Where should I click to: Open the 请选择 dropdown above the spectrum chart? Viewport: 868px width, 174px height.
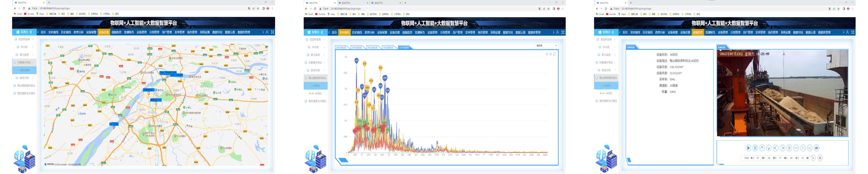coord(546,46)
